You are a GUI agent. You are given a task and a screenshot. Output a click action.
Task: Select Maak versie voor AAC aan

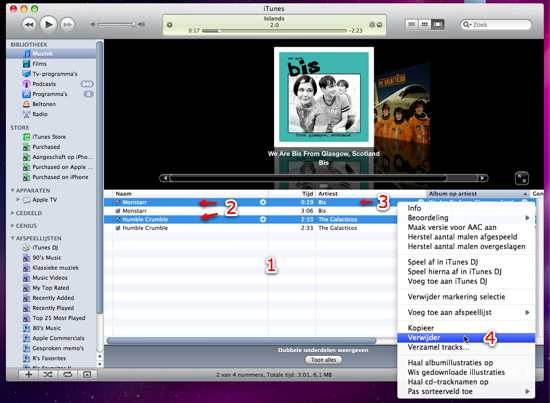(x=466, y=227)
